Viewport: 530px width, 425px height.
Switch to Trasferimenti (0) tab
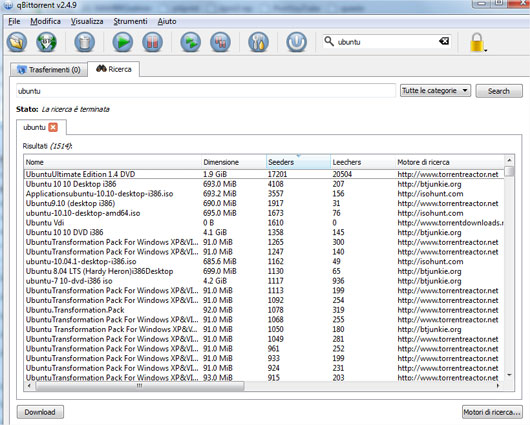(48, 70)
